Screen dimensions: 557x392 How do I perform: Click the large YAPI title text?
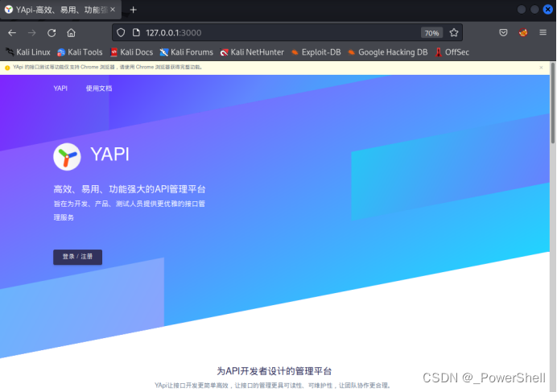(x=109, y=155)
